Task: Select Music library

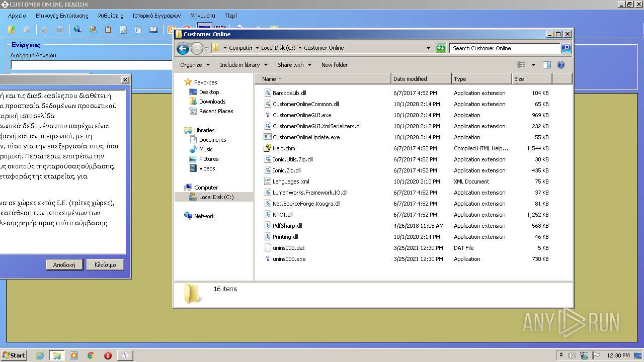Action: [205, 149]
